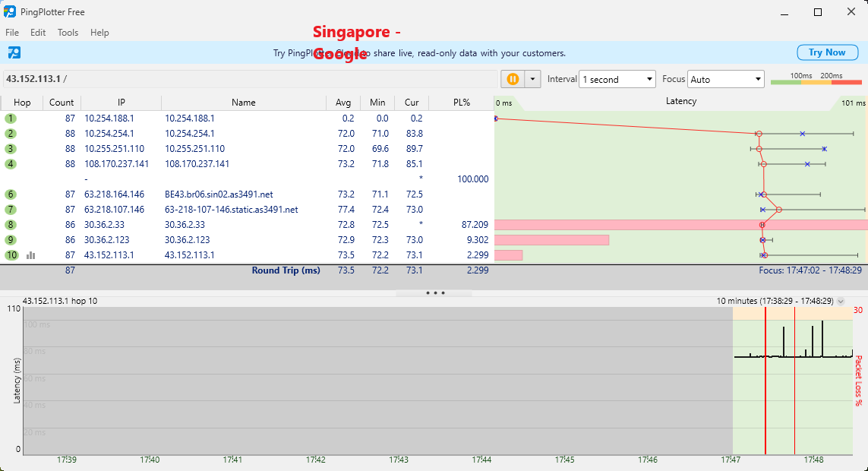The width and height of the screenshot is (868, 471).
Task: Click IP 43.152.113.1 in hop 10
Action: [x=109, y=255]
